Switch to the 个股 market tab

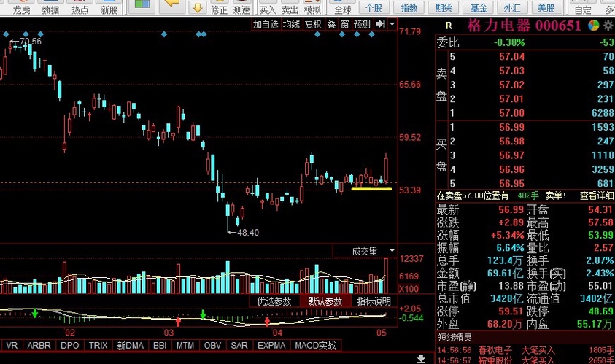coord(374,8)
